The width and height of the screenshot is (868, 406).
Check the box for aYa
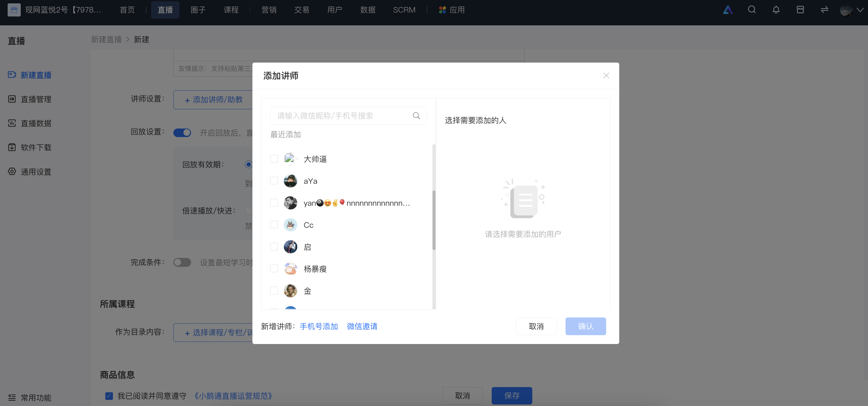274,181
